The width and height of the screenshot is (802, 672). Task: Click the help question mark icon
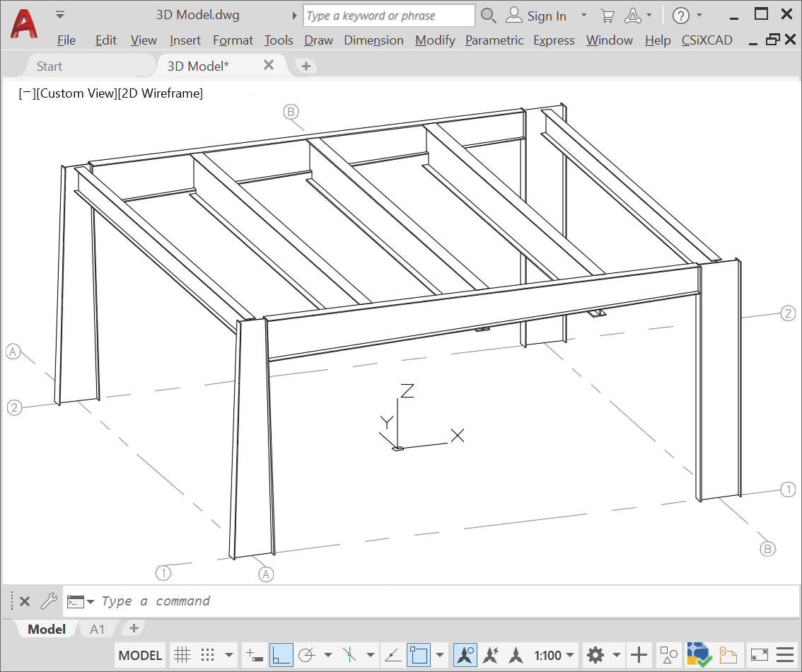[680, 16]
